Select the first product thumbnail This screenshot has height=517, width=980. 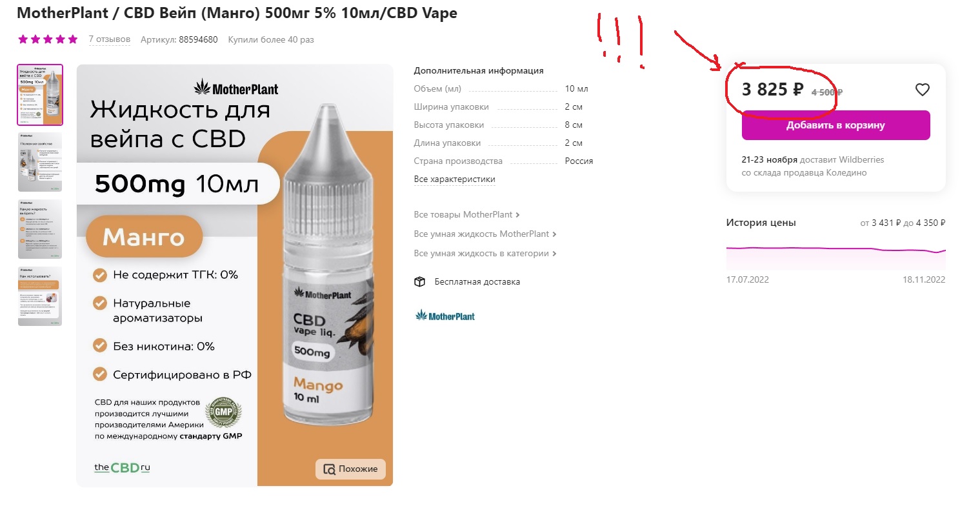(40, 95)
